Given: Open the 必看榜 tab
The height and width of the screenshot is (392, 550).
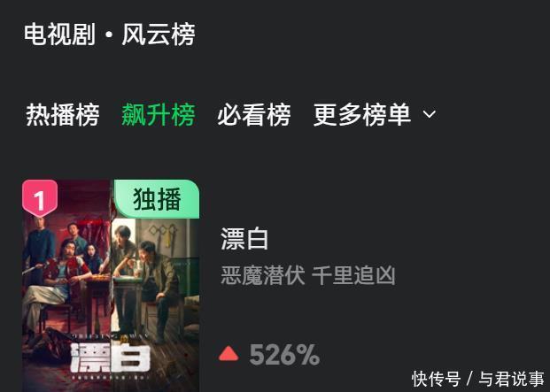Looking at the screenshot, I should (x=254, y=114).
